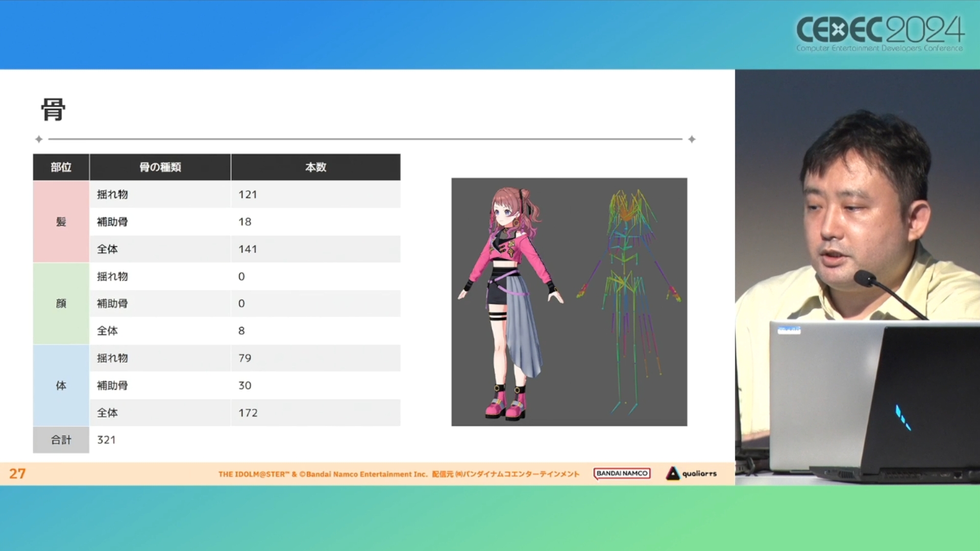Click the value 30 in the table
Image resolution: width=980 pixels, height=551 pixels.
tap(245, 385)
